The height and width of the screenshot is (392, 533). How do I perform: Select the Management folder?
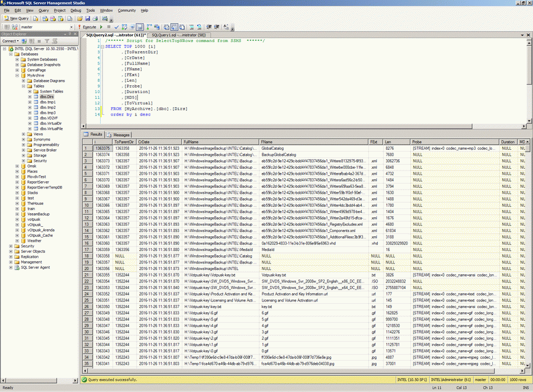tap(31, 262)
